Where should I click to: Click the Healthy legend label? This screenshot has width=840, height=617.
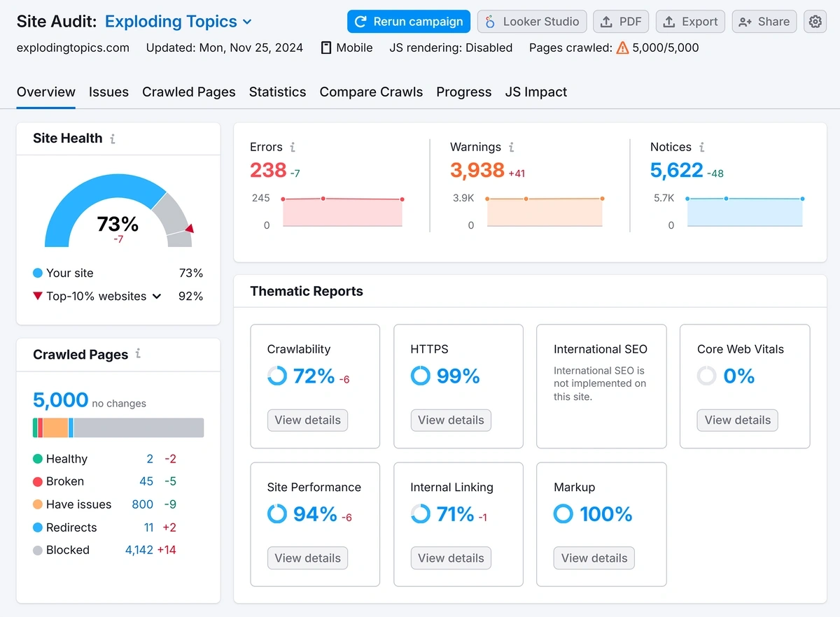66,459
